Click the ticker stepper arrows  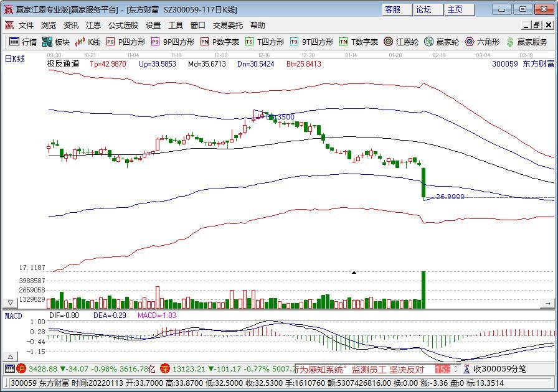pyautogui.click(x=455, y=369)
